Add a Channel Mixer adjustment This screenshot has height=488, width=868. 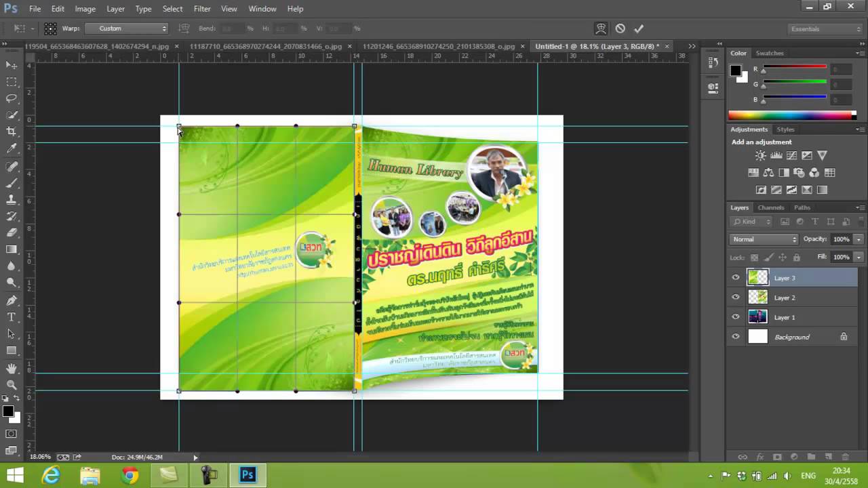point(814,173)
